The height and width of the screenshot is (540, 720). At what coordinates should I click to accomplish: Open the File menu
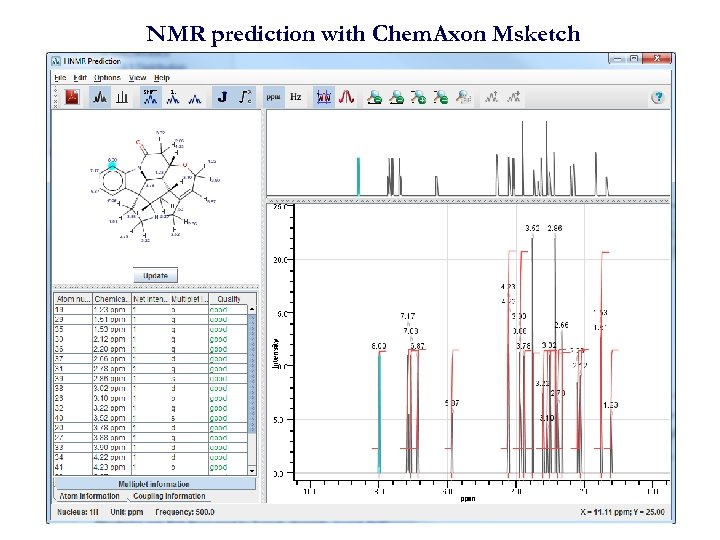[x=60, y=78]
